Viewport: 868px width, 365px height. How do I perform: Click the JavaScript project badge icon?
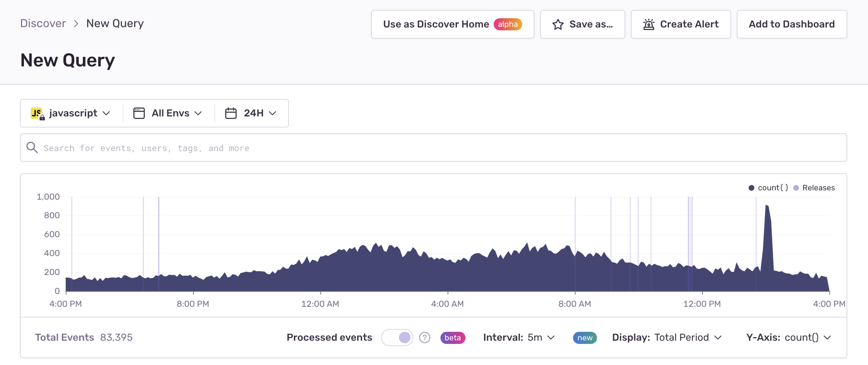[x=37, y=114]
